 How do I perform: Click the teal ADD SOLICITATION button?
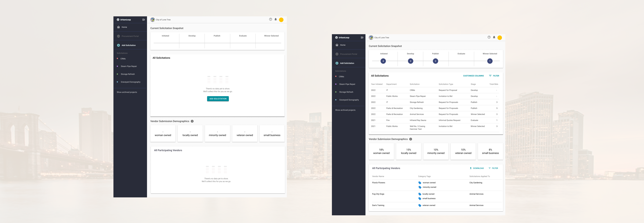pos(218,99)
